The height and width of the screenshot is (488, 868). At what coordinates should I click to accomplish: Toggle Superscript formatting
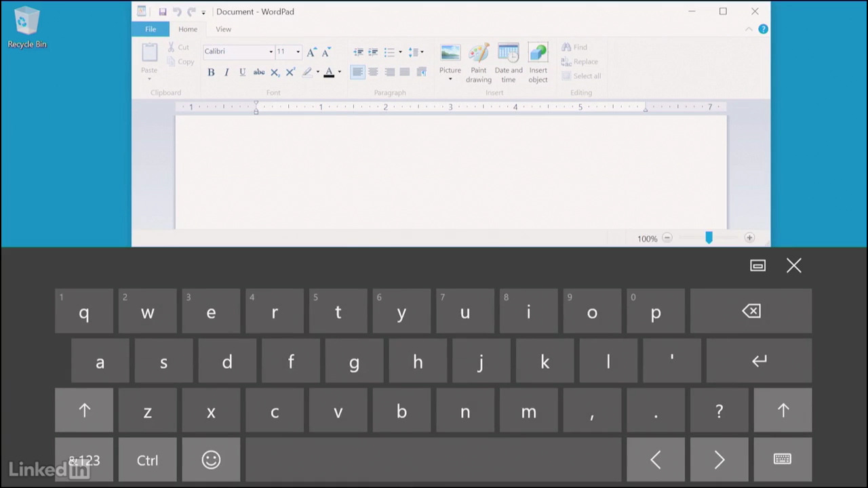tap(290, 72)
